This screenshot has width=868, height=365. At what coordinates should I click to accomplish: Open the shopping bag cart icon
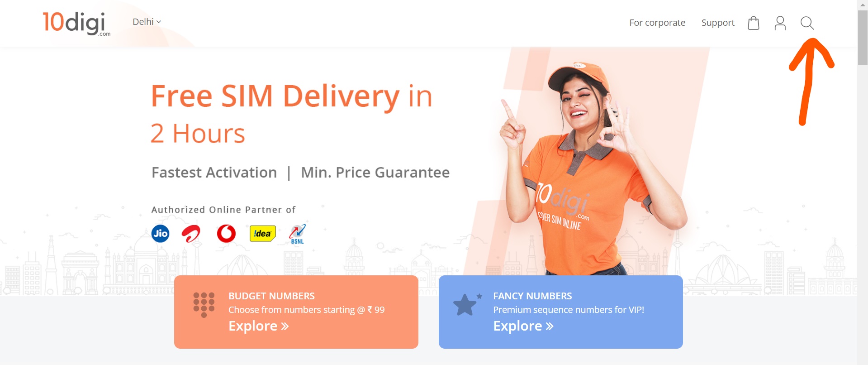click(753, 23)
